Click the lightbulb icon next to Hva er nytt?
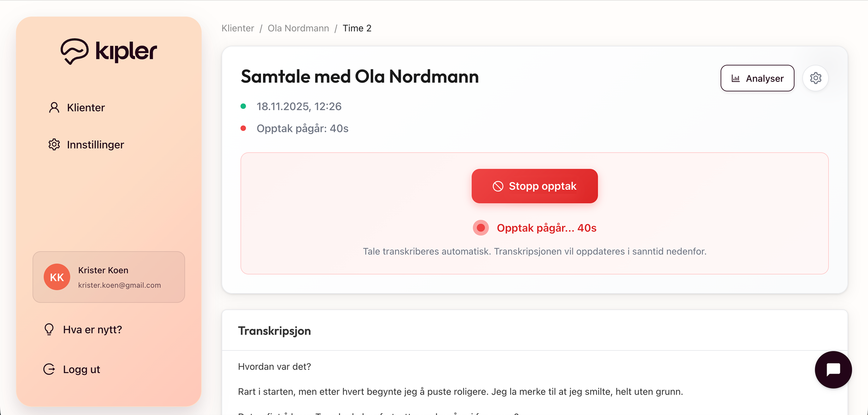This screenshot has height=415, width=868. (49, 329)
